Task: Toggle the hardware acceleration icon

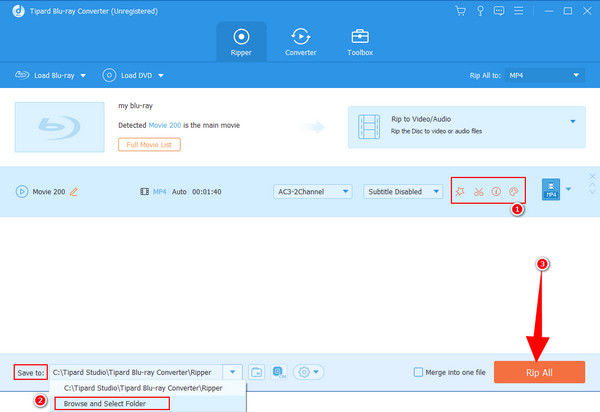Action: (x=279, y=372)
